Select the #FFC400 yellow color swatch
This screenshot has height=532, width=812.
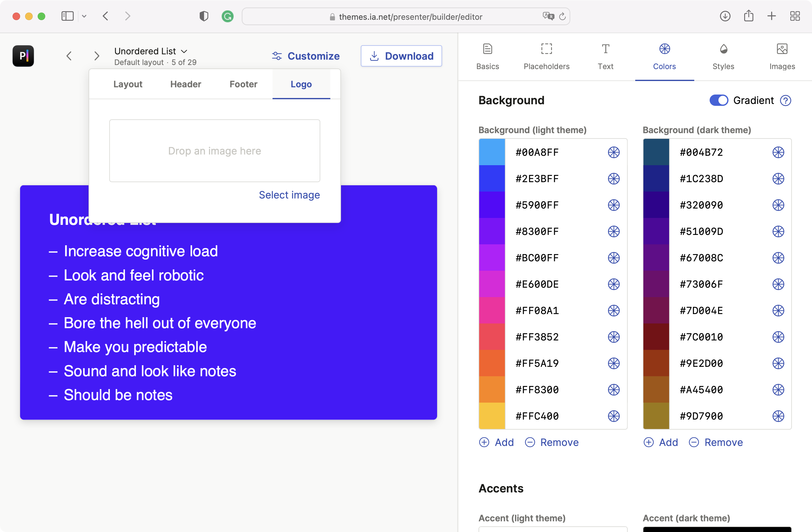tap(492, 415)
